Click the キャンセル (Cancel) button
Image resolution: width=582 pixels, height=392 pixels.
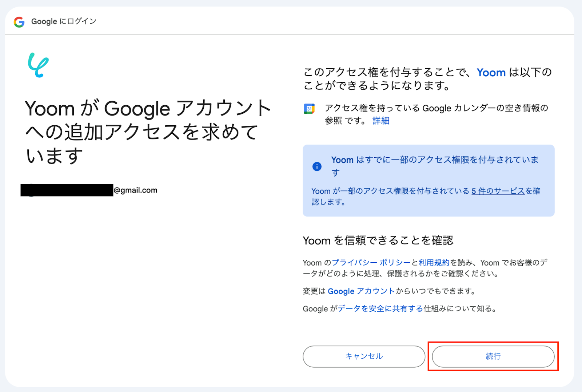pyautogui.click(x=364, y=356)
